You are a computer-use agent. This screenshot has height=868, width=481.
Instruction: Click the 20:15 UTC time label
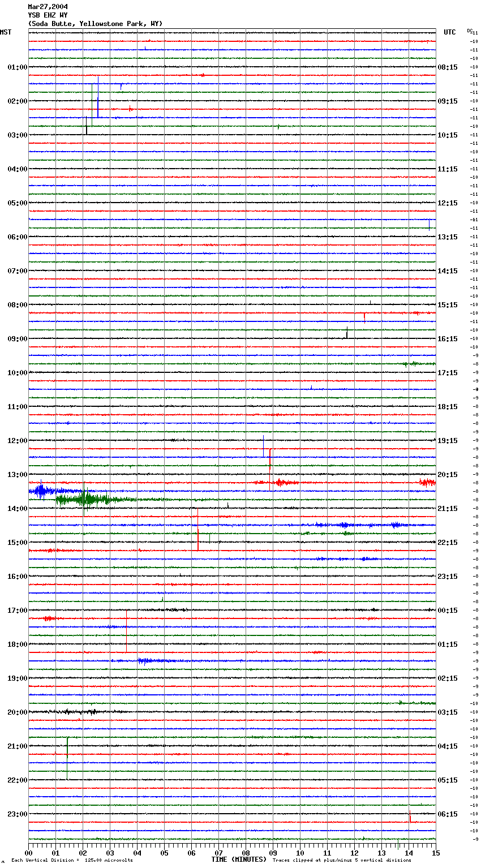coord(448,475)
